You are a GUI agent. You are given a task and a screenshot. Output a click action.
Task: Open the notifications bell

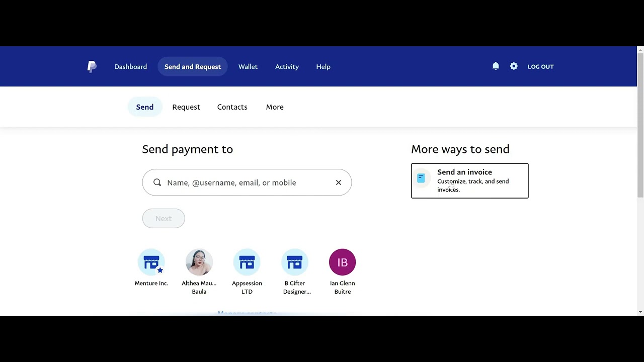point(496,66)
